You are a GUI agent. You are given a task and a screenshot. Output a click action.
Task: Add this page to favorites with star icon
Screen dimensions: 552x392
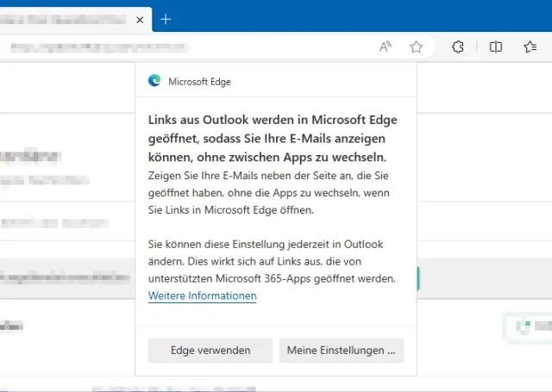click(417, 47)
